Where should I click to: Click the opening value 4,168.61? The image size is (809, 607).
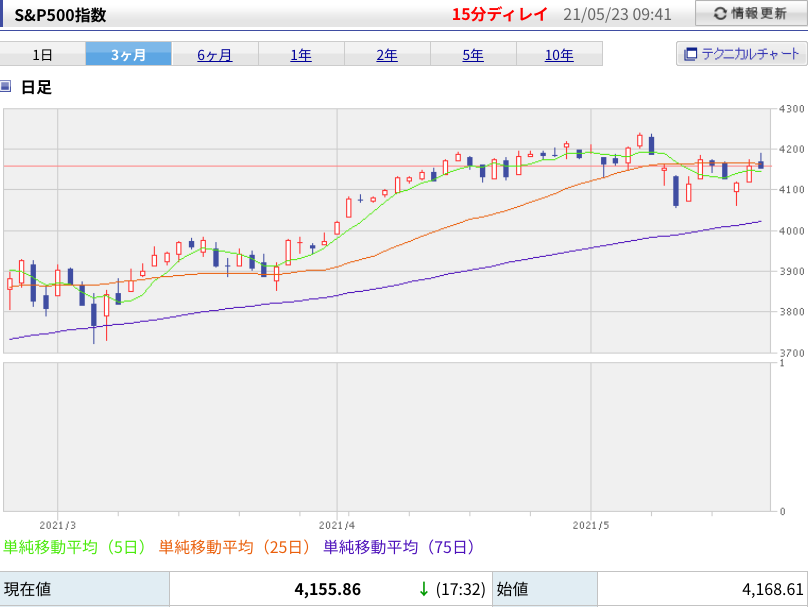(x=773, y=589)
